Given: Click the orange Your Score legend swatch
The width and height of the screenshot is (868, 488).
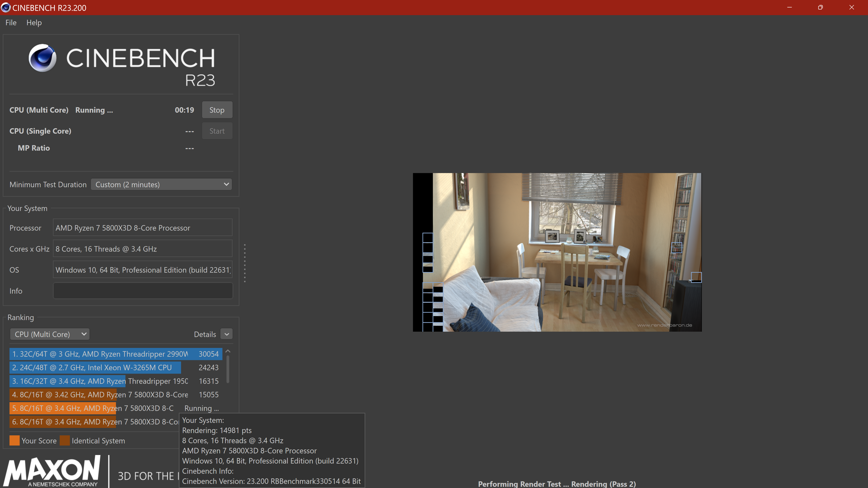Looking at the screenshot, I should (x=14, y=441).
